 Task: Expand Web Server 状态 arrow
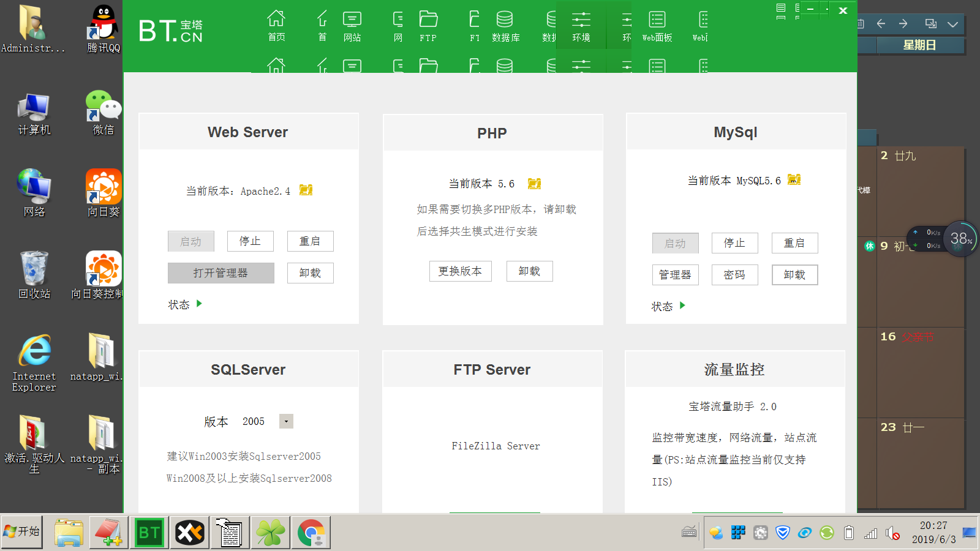tap(199, 304)
